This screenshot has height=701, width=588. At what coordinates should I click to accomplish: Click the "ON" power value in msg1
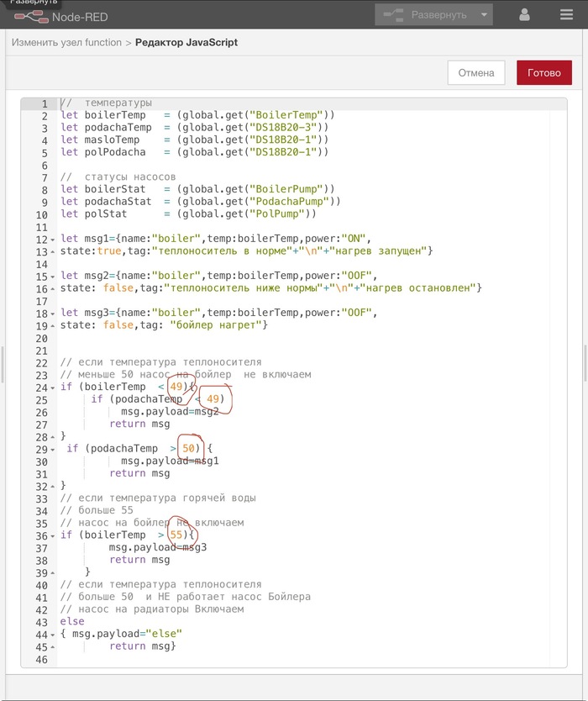[354, 238]
